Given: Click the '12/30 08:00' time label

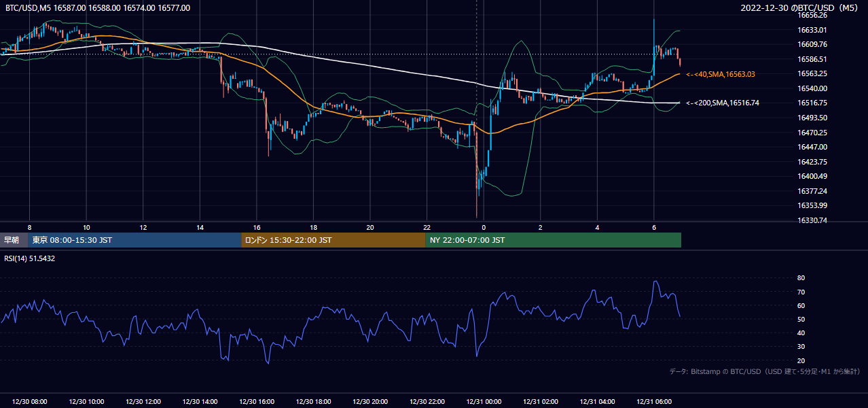Looking at the screenshot, I should point(30,402).
